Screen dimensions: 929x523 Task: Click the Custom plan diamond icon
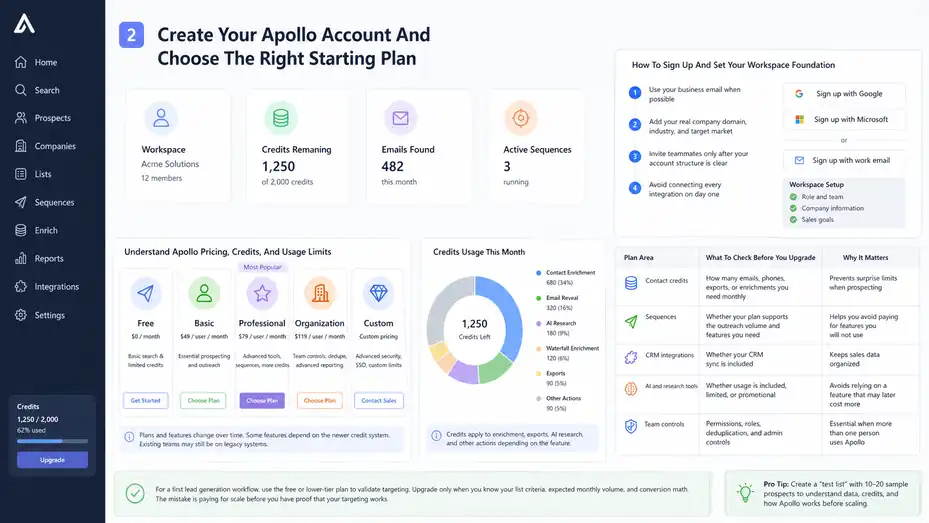[378, 293]
